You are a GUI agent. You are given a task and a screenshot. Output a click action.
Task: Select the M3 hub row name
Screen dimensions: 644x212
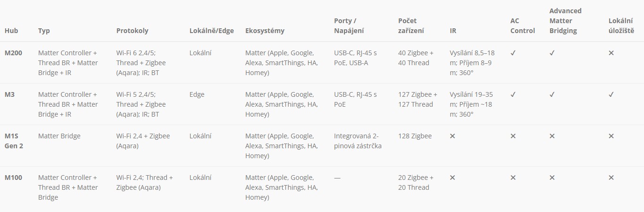(x=9, y=94)
